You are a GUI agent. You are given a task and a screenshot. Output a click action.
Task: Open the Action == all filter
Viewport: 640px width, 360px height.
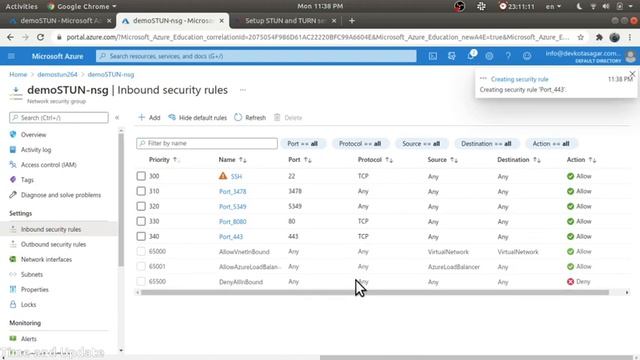551,144
